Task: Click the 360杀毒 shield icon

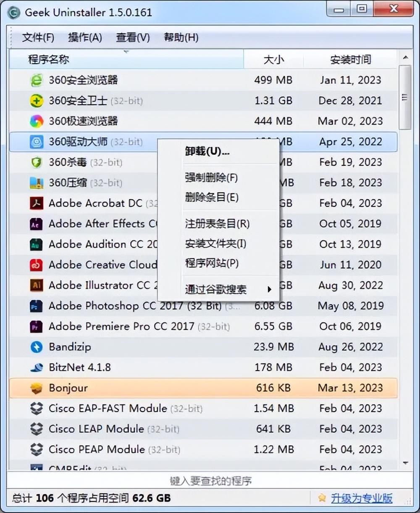Action: click(37, 162)
